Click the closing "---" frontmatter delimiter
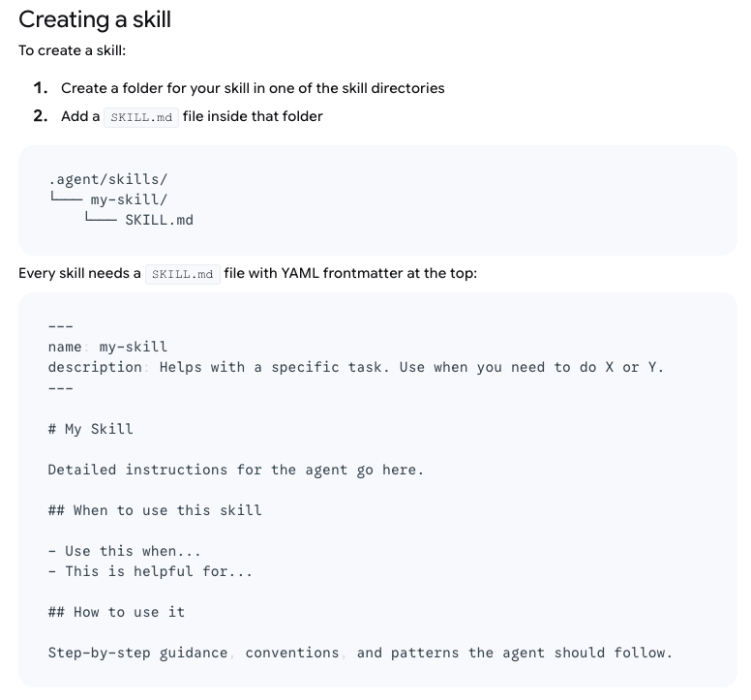Viewport: 751px width, 700px height. [61, 387]
